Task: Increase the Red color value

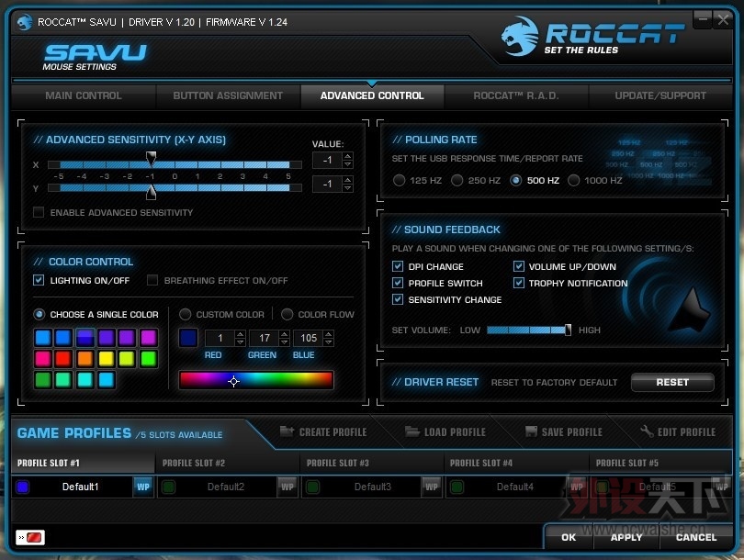Action: pyautogui.click(x=241, y=334)
